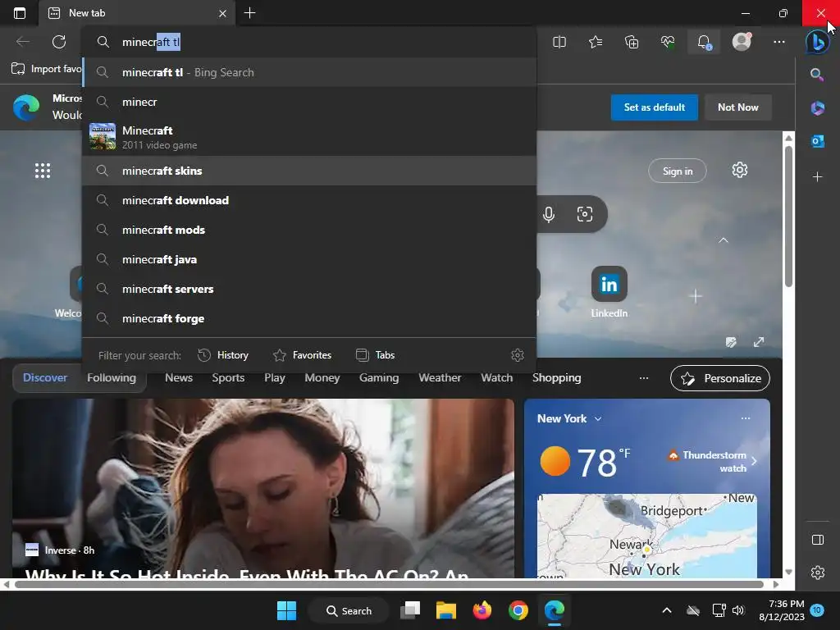This screenshot has height=630, width=840.
Task: Open page settings gear
Action: click(x=739, y=171)
